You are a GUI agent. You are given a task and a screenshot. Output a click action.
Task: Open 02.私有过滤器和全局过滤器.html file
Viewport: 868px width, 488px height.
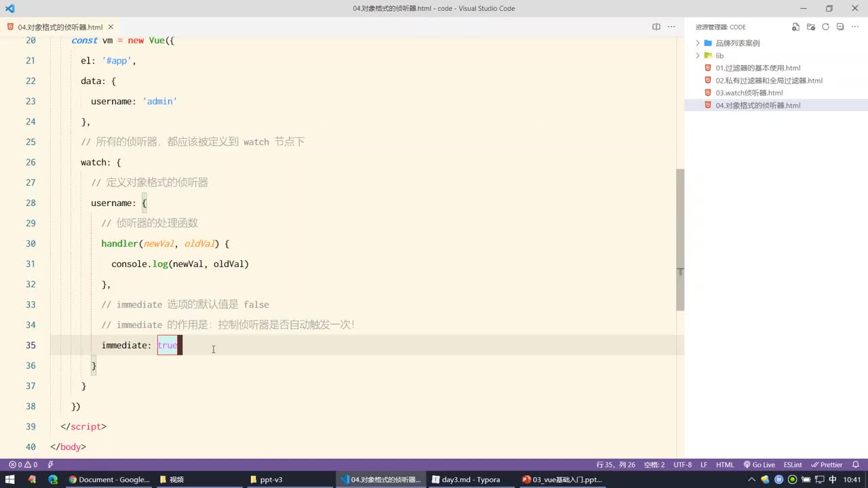coord(769,81)
